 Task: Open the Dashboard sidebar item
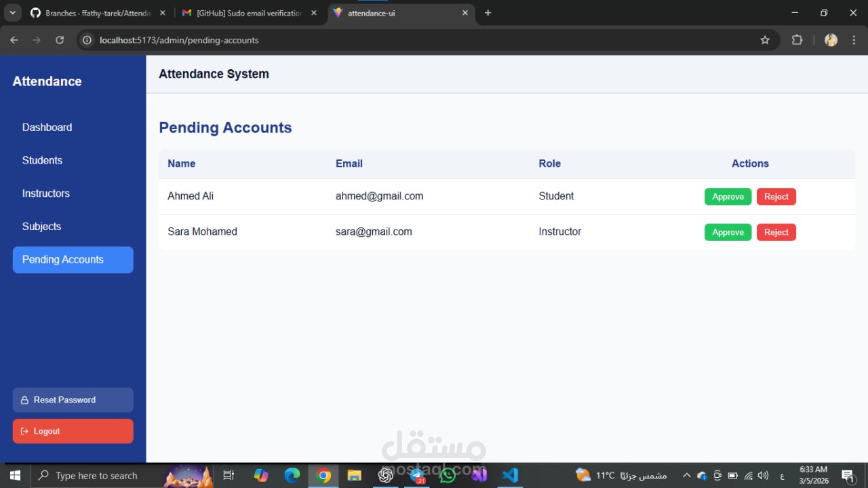[x=73, y=127]
